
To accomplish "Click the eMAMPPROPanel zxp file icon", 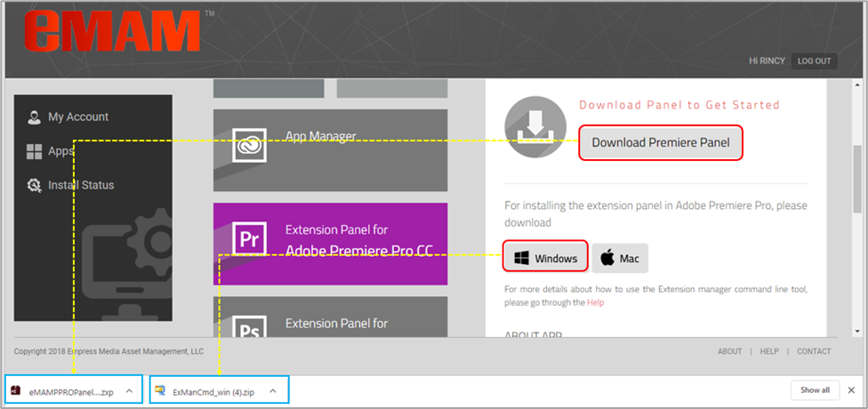I will [x=16, y=391].
